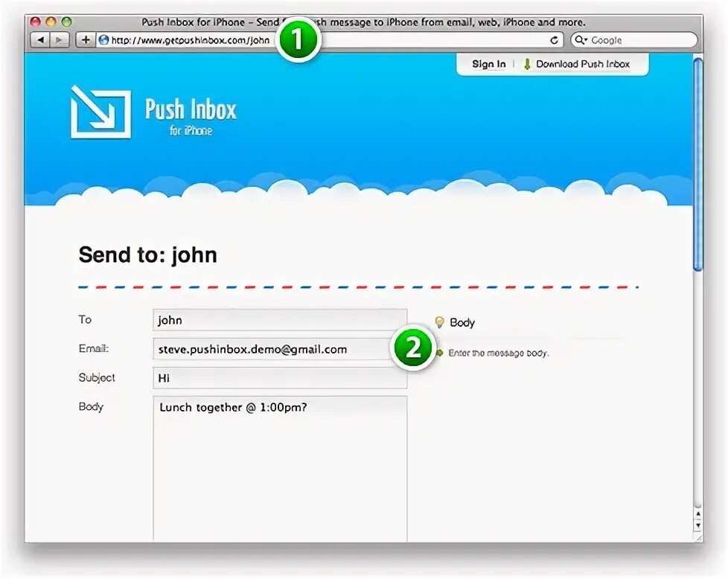The width and height of the screenshot is (728, 579).
Task: Click the scrollbar down arrow
Action: [697, 525]
